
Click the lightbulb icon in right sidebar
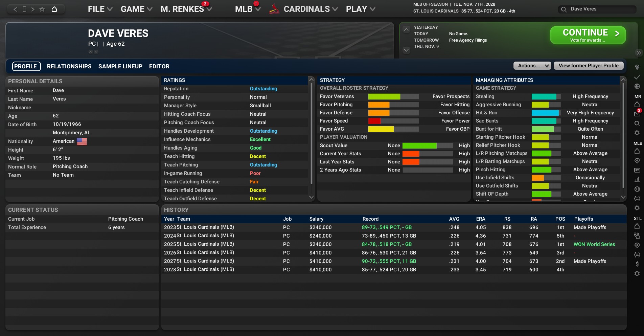[637, 67]
